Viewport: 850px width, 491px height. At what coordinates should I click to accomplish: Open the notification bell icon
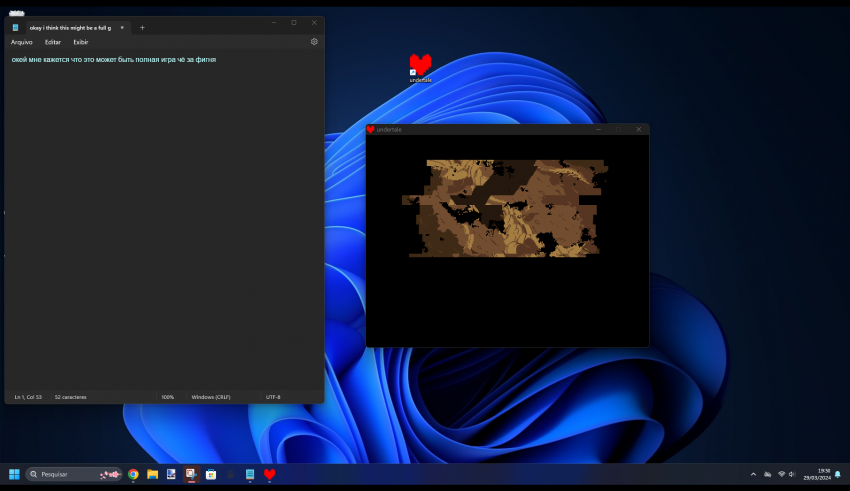[x=838, y=474]
